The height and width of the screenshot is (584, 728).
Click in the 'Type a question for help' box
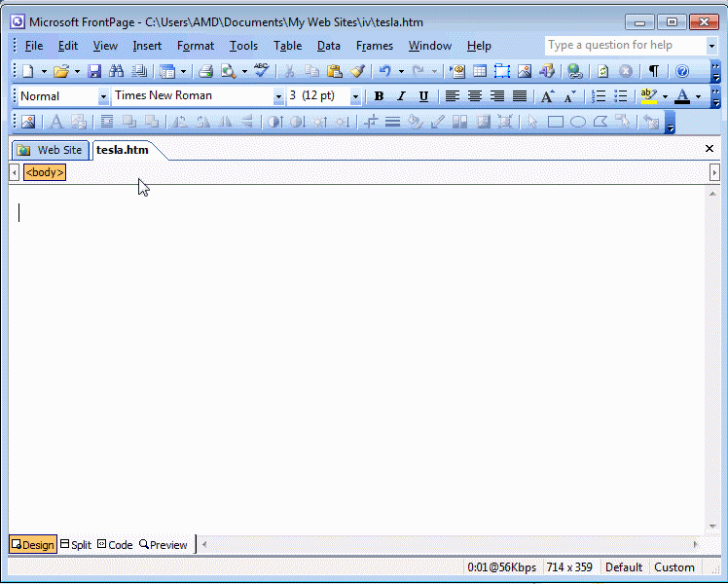click(623, 46)
